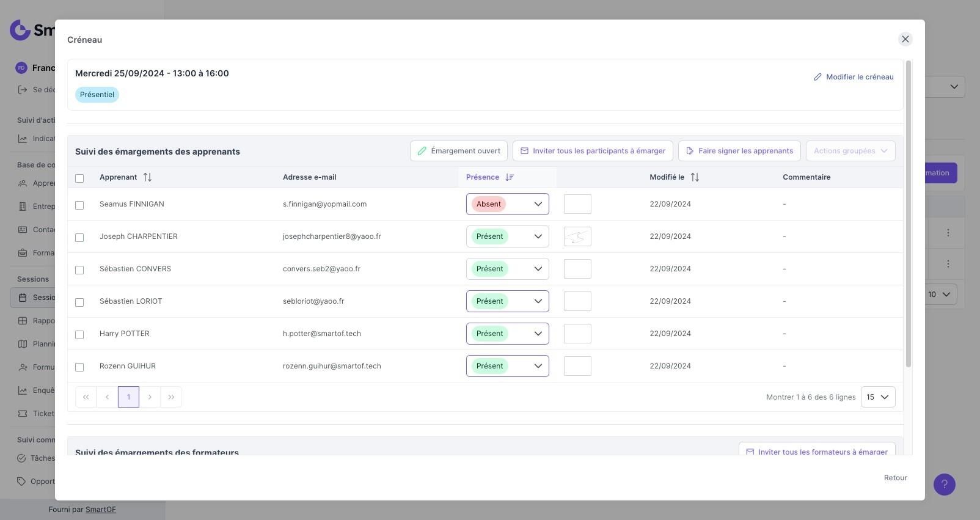
Task: Click the Présentiel tag
Action: pos(97,95)
